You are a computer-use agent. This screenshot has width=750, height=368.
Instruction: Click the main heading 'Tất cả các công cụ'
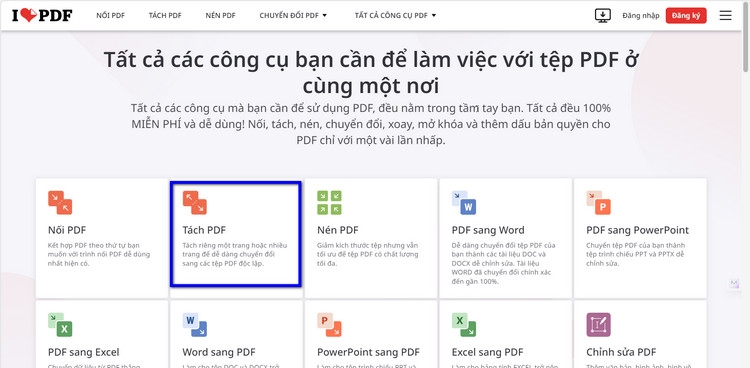tap(371, 72)
